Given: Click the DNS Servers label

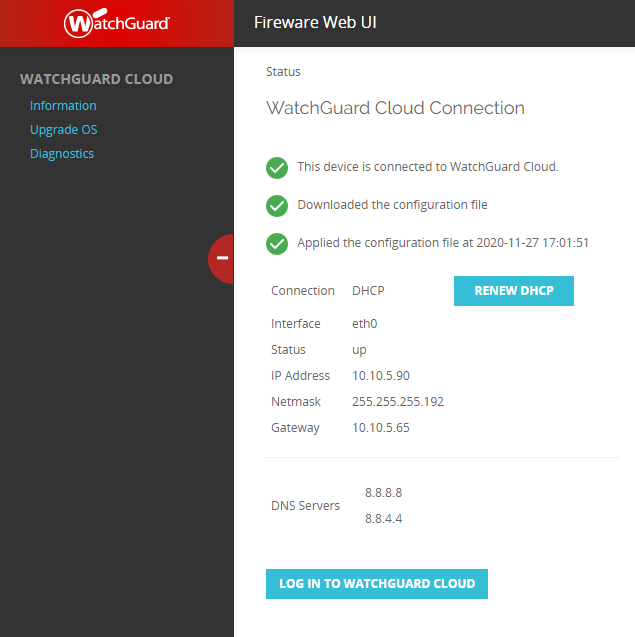Looking at the screenshot, I should 305,505.
